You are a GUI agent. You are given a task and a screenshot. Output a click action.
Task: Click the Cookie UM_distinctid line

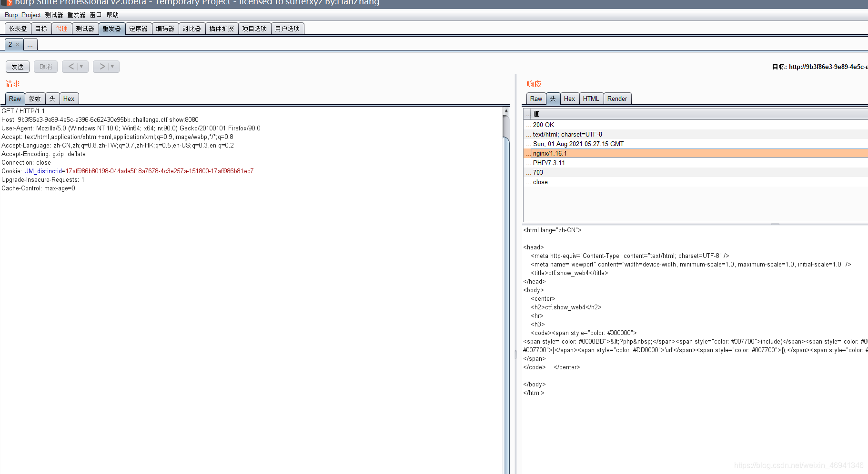[x=128, y=171]
